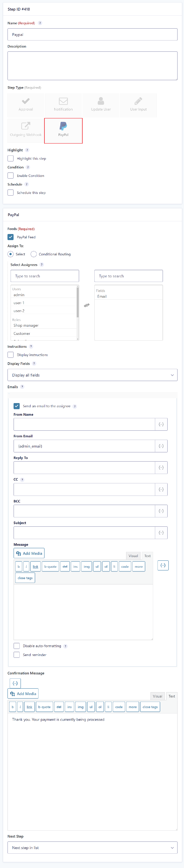184x868 pixels.
Task: Pick the Update User step type icon
Action: pyautogui.click(x=101, y=101)
